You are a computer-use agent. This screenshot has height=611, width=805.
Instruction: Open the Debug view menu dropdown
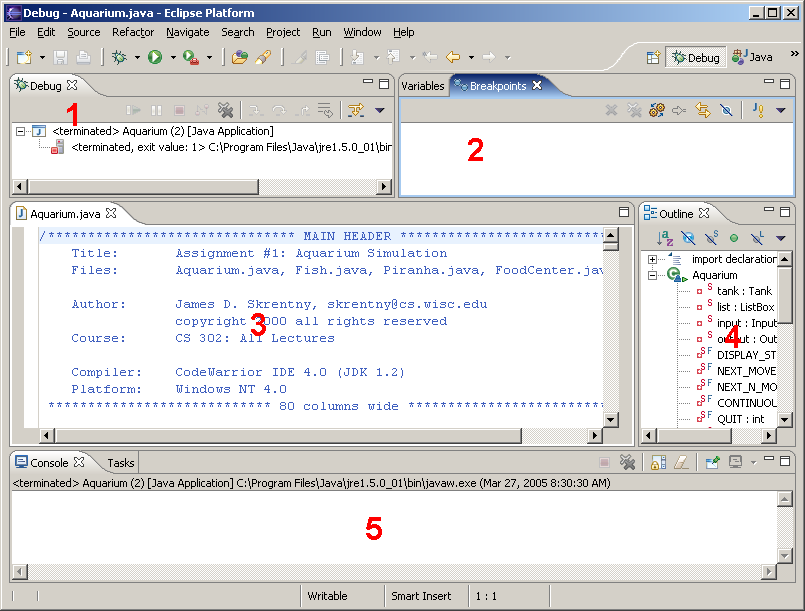[x=378, y=112]
